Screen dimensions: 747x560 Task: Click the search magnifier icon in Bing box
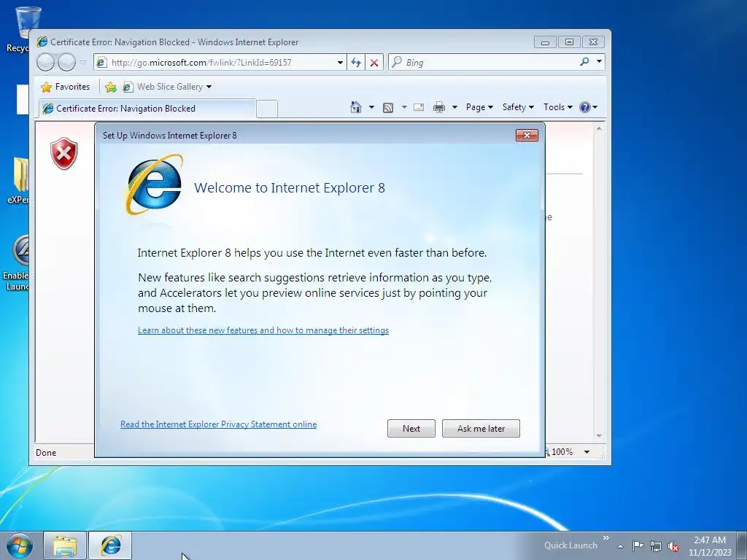click(584, 61)
